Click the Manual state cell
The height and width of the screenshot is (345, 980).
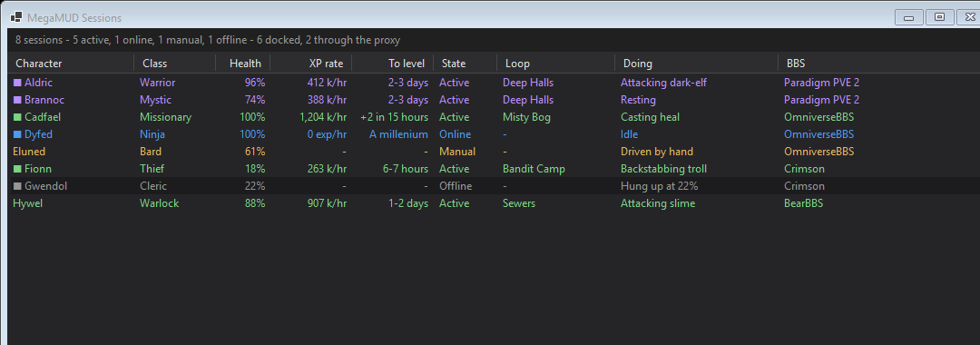click(x=456, y=152)
